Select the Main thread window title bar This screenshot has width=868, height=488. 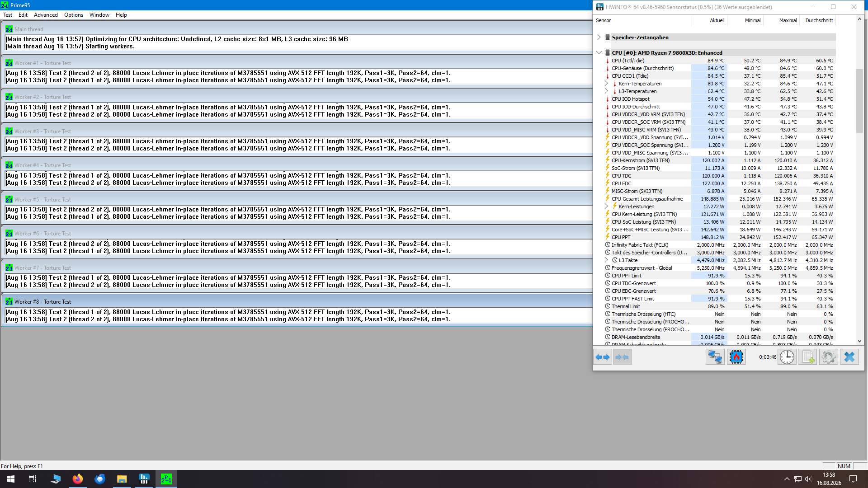pyautogui.click(x=297, y=29)
